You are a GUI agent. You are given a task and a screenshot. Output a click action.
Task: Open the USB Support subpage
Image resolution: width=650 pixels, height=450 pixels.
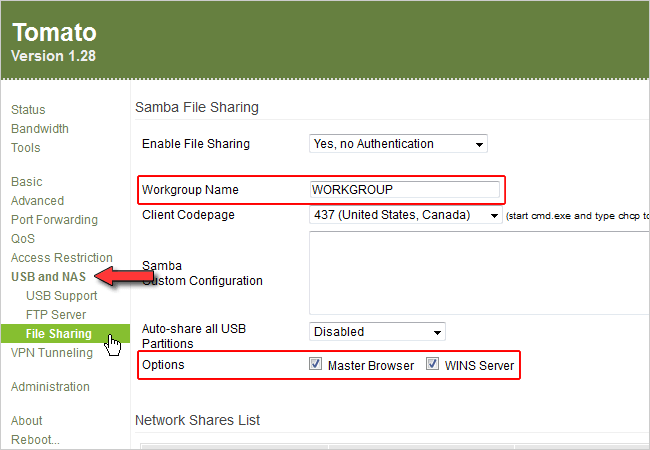click(x=62, y=296)
